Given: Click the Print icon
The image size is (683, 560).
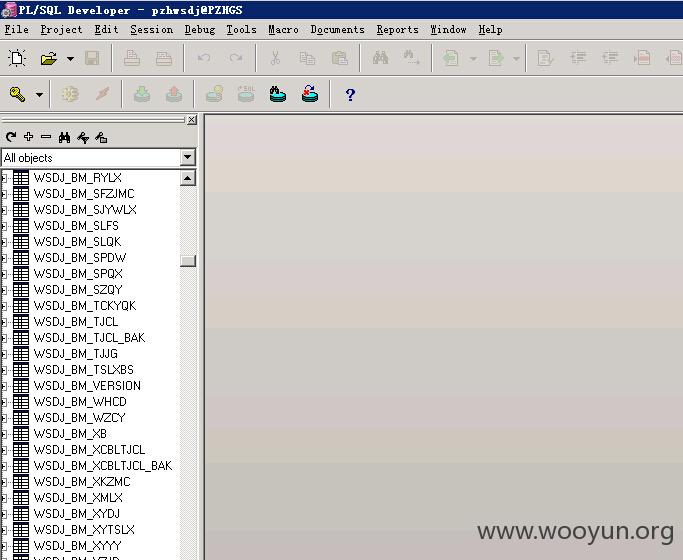Looking at the screenshot, I should click(132, 58).
